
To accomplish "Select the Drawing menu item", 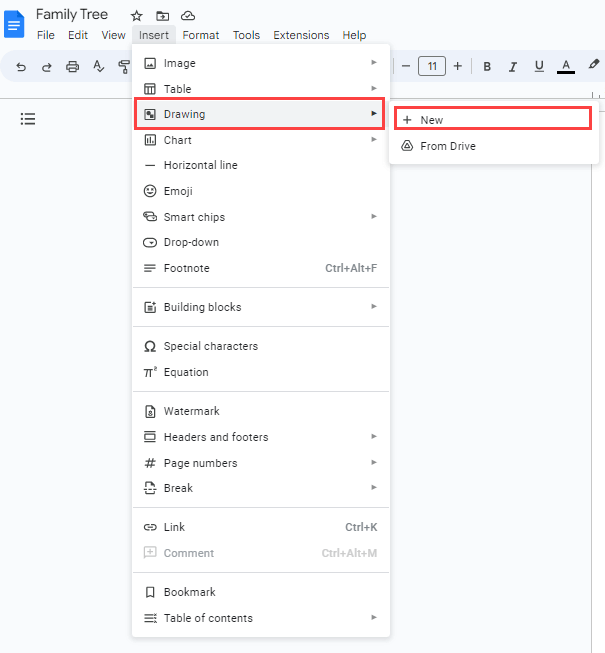I will point(259,114).
